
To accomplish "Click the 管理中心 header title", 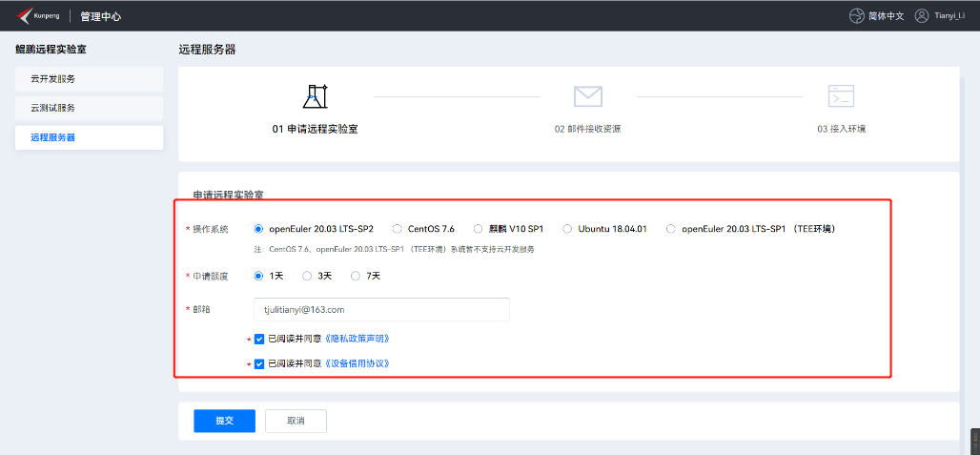I will (x=101, y=16).
